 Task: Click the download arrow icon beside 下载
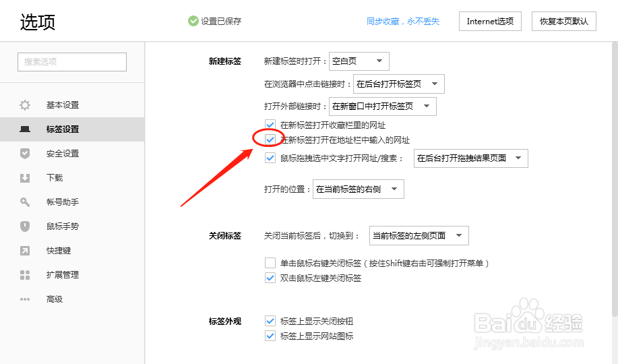[25, 178]
